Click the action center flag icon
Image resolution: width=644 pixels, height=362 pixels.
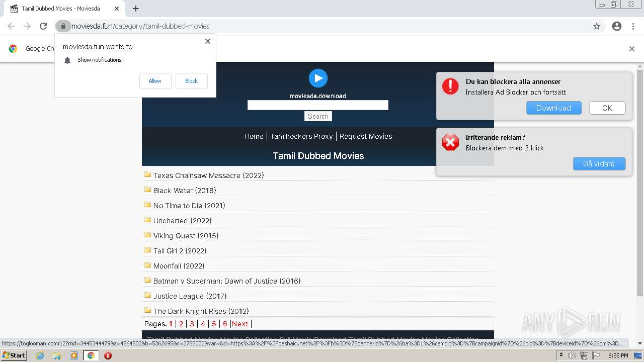(596, 355)
